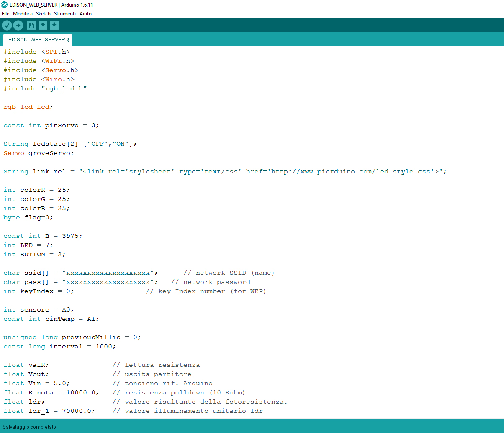Click the 'float R_nota = 10000.0;' line
Image resolution: width=504 pixels, height=433 pixels.
[124, 392]
